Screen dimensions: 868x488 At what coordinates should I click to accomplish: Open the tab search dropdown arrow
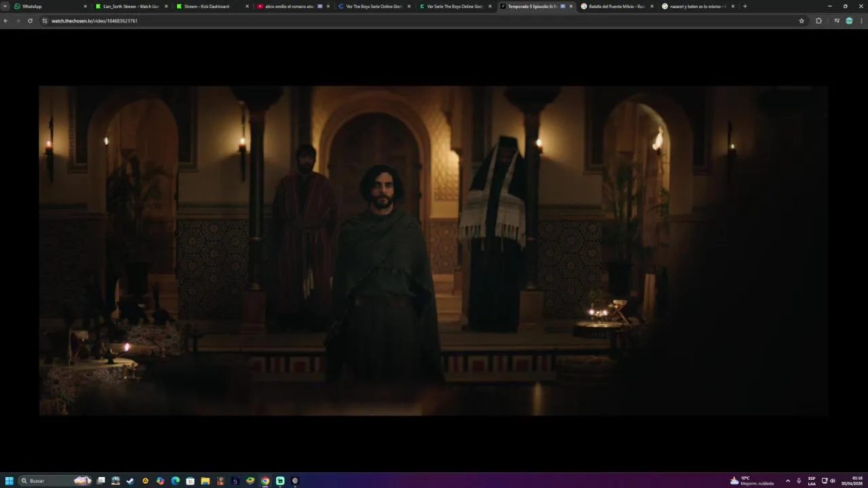[x=4, y=6]
